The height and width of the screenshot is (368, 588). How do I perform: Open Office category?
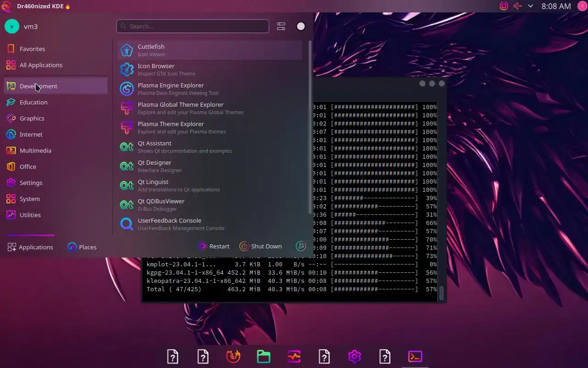click(56, 167)
